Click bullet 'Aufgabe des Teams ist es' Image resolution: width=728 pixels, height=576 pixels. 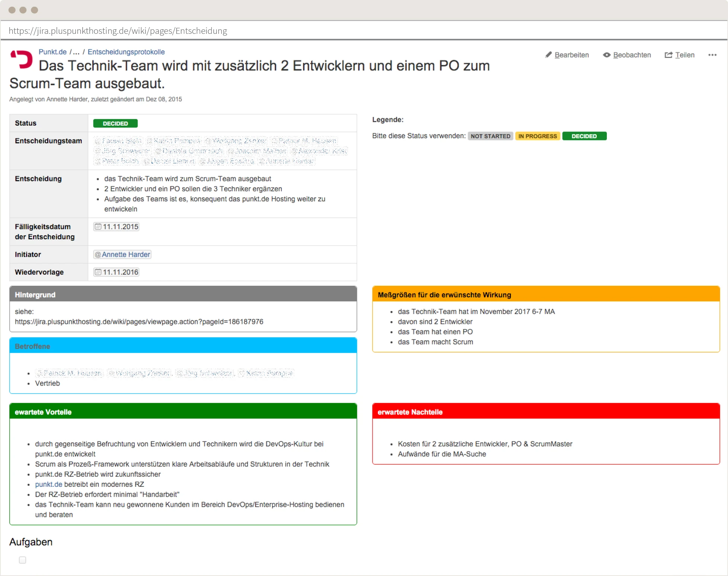tap(215, 204)
